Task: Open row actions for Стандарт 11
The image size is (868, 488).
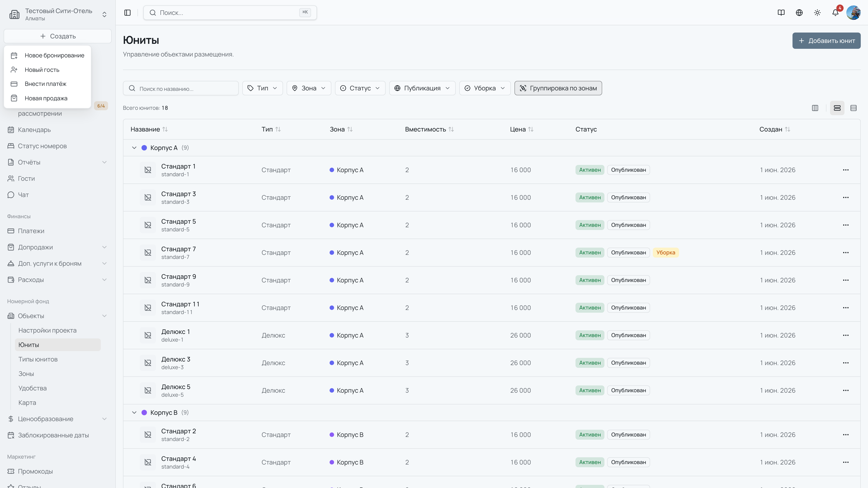Action: (846, 307)
